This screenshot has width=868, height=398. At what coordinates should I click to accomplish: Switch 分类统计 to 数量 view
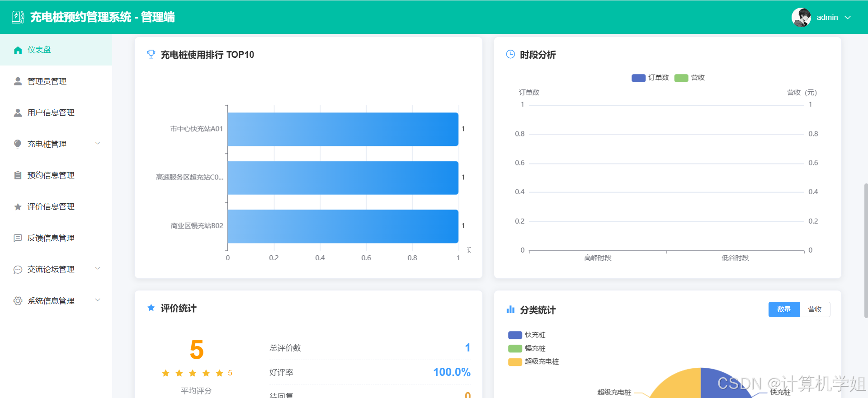coord(784,309)
